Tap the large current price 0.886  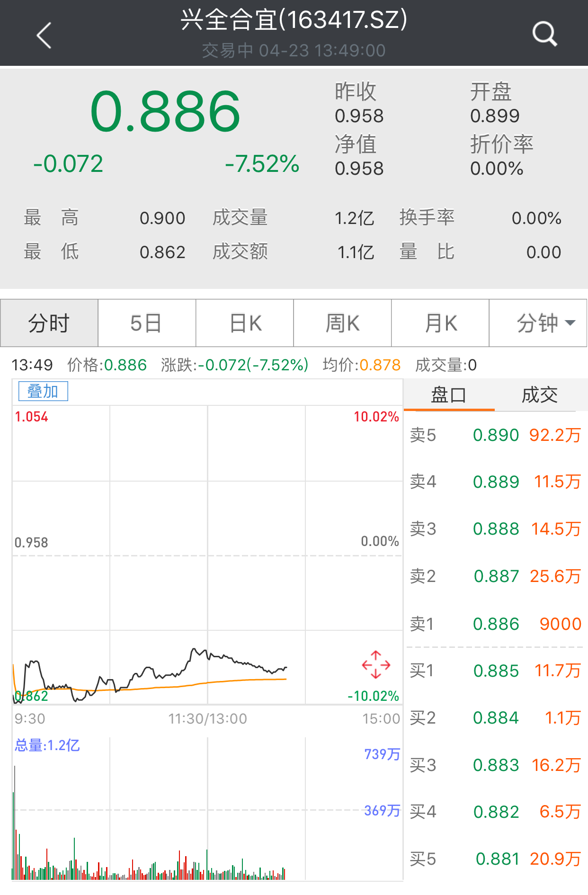165,112
